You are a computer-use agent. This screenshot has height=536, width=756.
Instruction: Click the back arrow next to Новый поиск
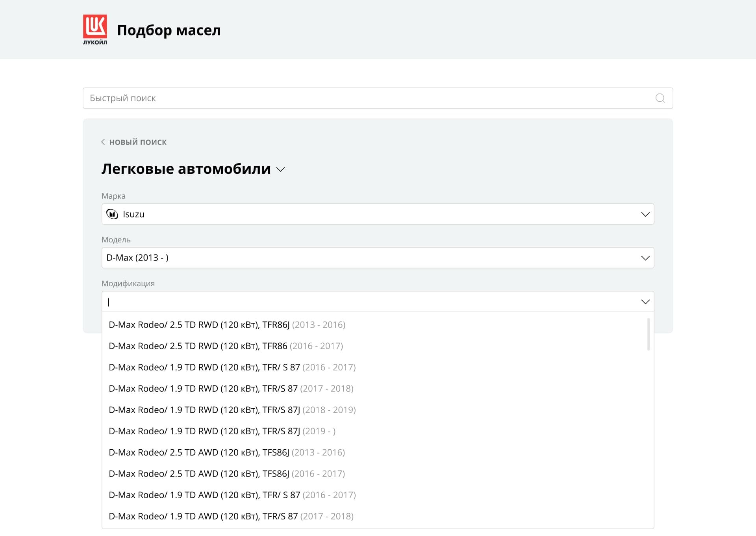coord(103,142)
